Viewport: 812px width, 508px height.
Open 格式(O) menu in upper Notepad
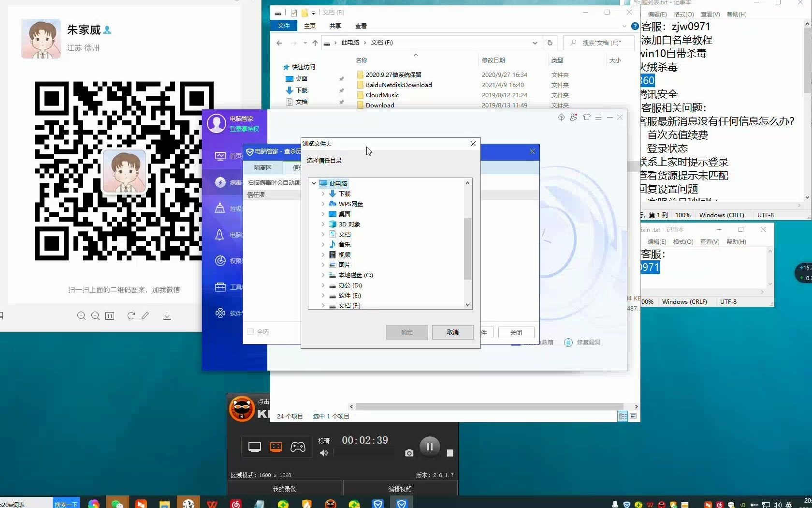coord(683,15)
